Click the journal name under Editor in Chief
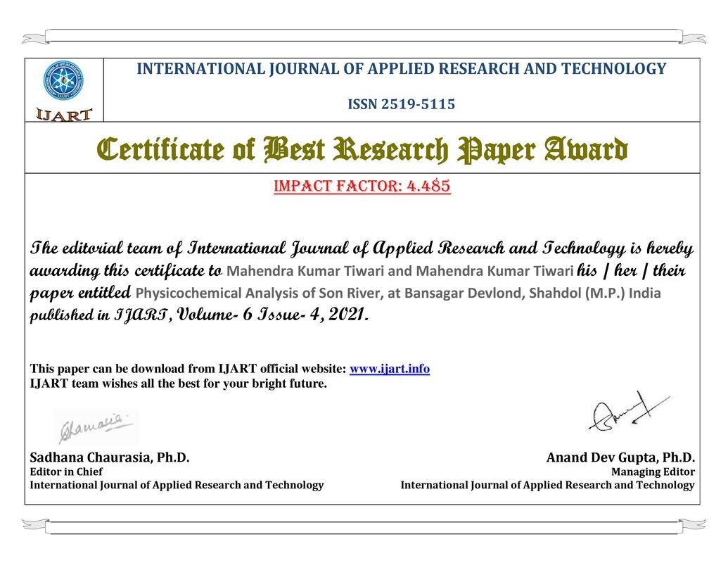The image size is (728, 563). coord(177,486)
